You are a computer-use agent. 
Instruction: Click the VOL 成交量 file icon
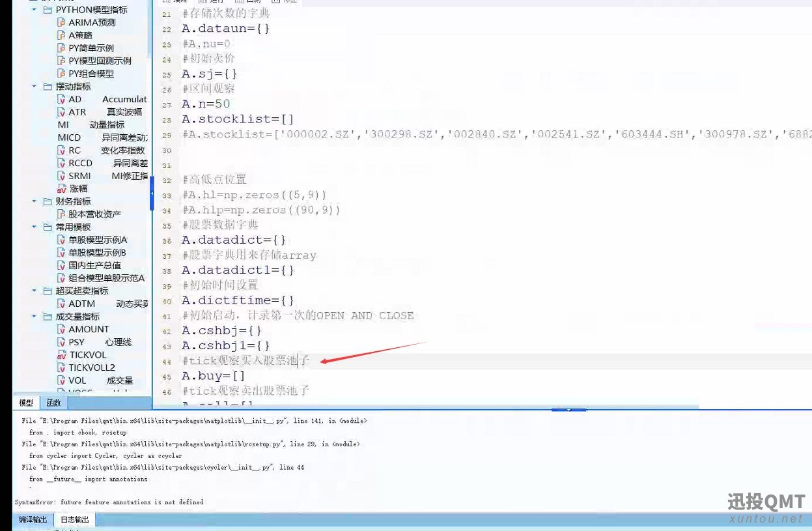tap(62, 380)
